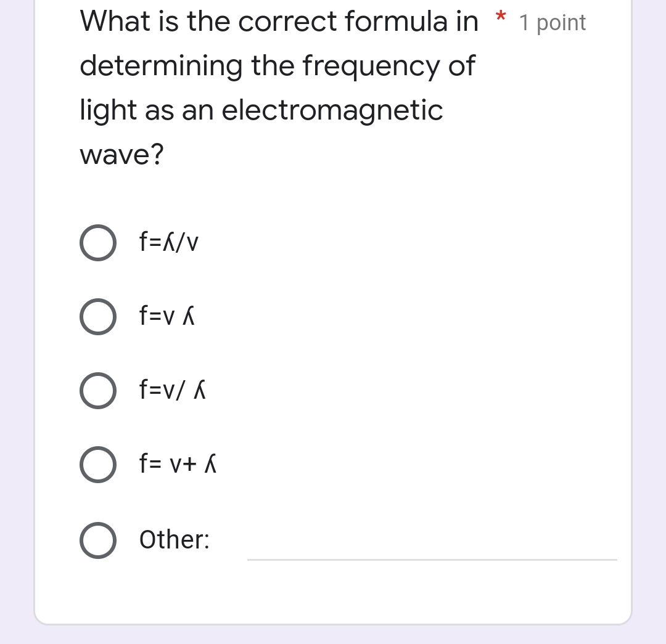Click the 1 point label

[552, 22]
